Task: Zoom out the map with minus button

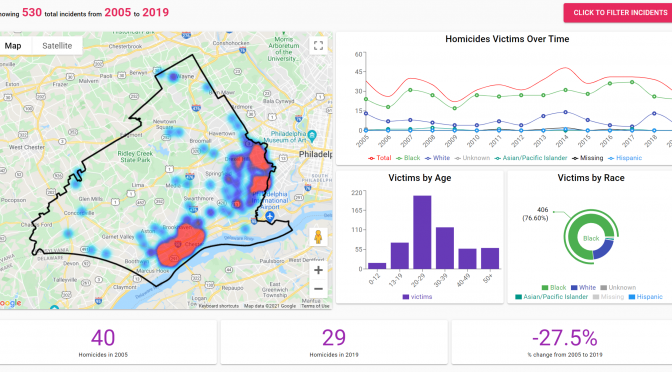Action: coord(318,288)
